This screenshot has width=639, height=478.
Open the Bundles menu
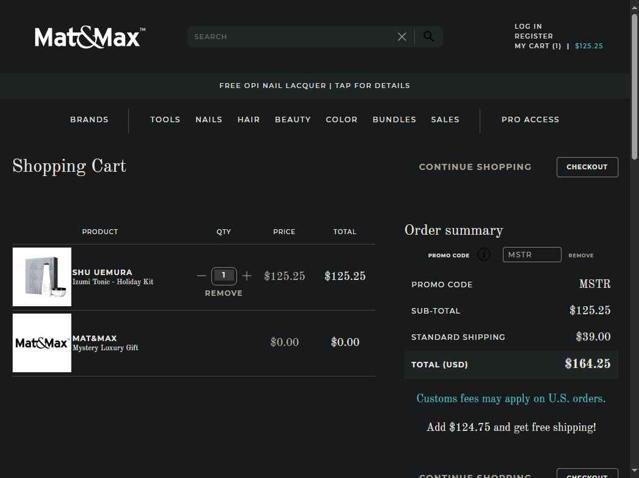click(394, 119)
